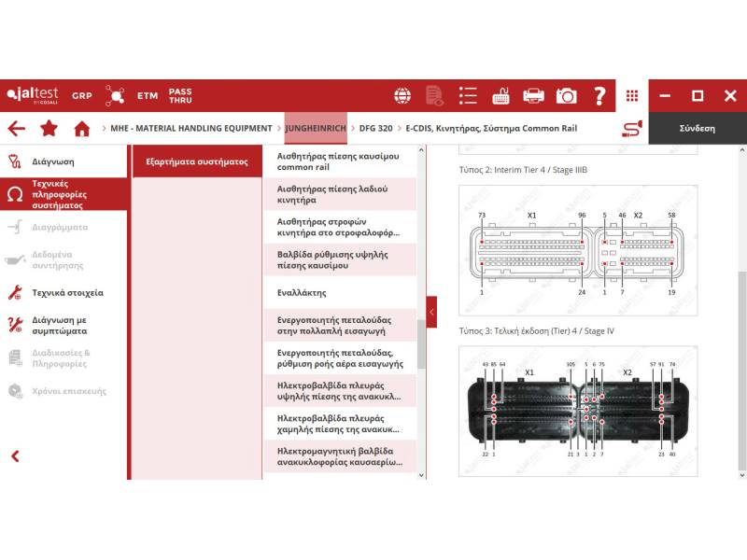Open Διάγνωση in the sidebar
747x560 pixels.
click(x=53, y=161)
